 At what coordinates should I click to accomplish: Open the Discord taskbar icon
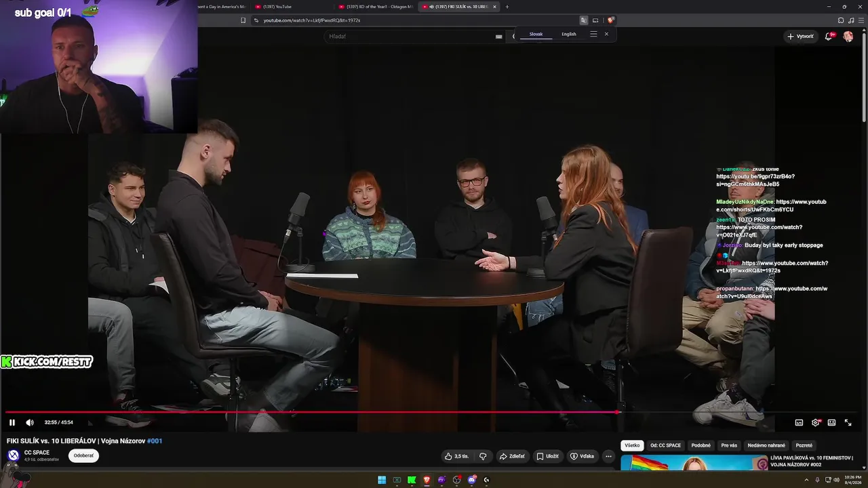pos(471,480)
